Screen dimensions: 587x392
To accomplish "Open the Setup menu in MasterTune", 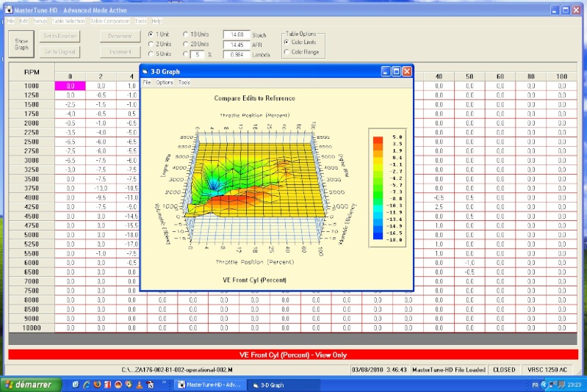I will point(40,21).
